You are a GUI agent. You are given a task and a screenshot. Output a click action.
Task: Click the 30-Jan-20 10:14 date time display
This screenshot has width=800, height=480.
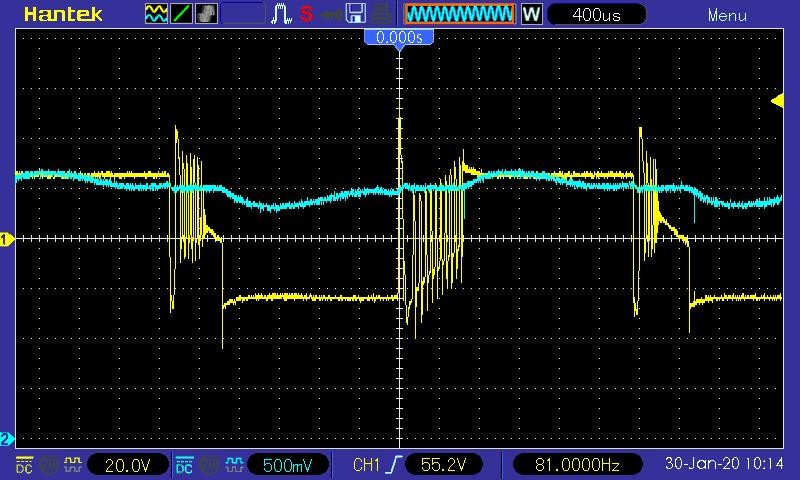click(724, 464)
